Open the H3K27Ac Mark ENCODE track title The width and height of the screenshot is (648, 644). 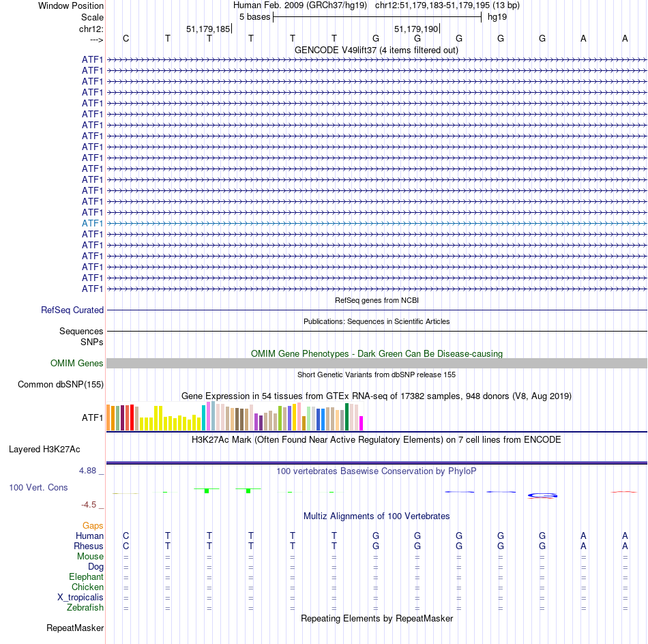(376, 440)
